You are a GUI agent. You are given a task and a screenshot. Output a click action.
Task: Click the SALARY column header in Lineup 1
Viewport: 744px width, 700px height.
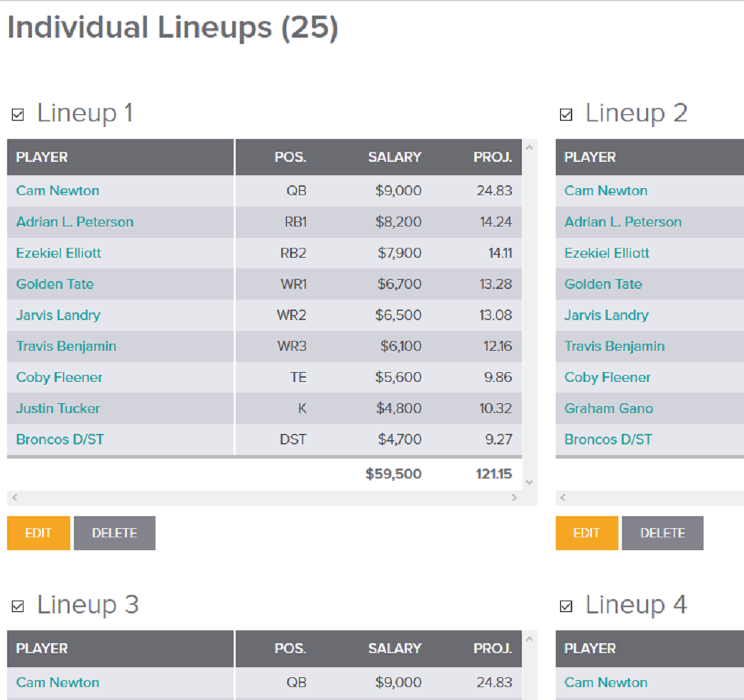(x=394, y=157)
